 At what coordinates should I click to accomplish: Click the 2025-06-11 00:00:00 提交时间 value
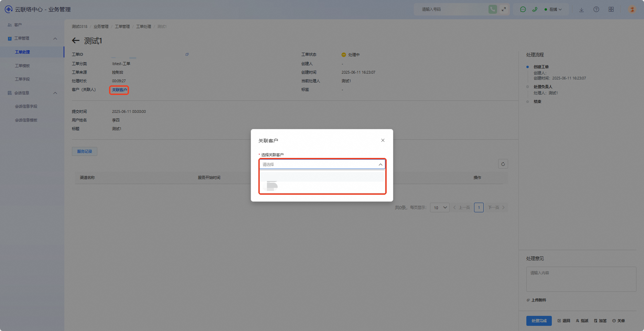[129, 111]
